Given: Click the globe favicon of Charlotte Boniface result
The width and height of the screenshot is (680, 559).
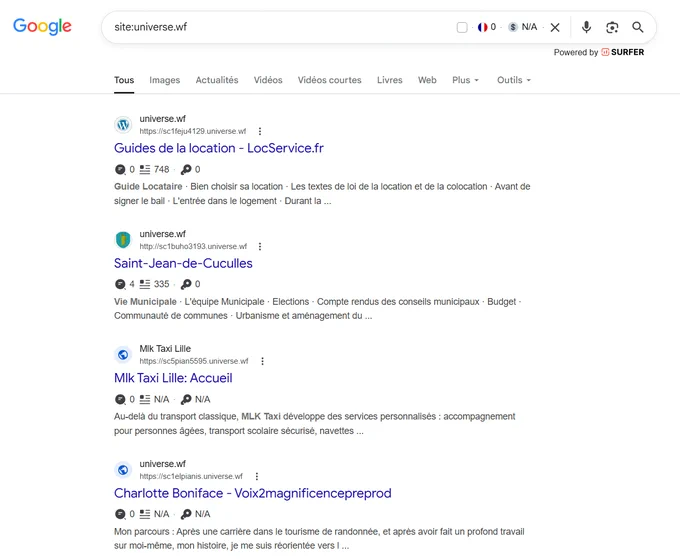Looking at the screenshot, I should [x=123, y=470].
